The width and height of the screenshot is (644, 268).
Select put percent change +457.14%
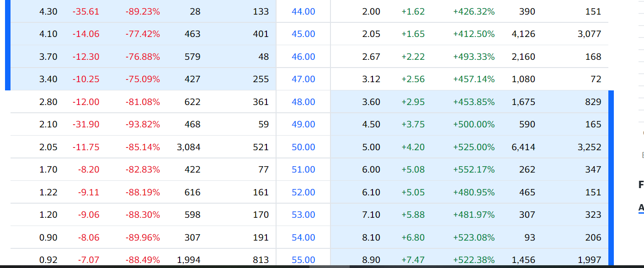pos(474,79)
